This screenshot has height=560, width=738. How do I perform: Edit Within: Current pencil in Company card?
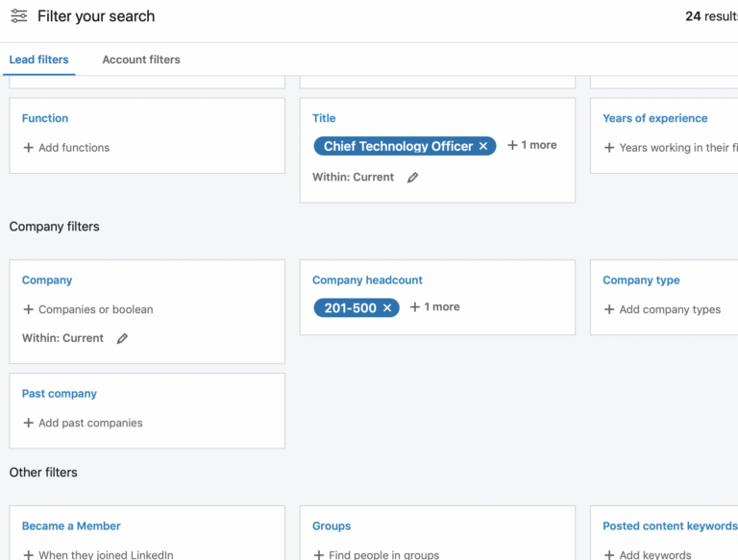click(x=122, y=338)
